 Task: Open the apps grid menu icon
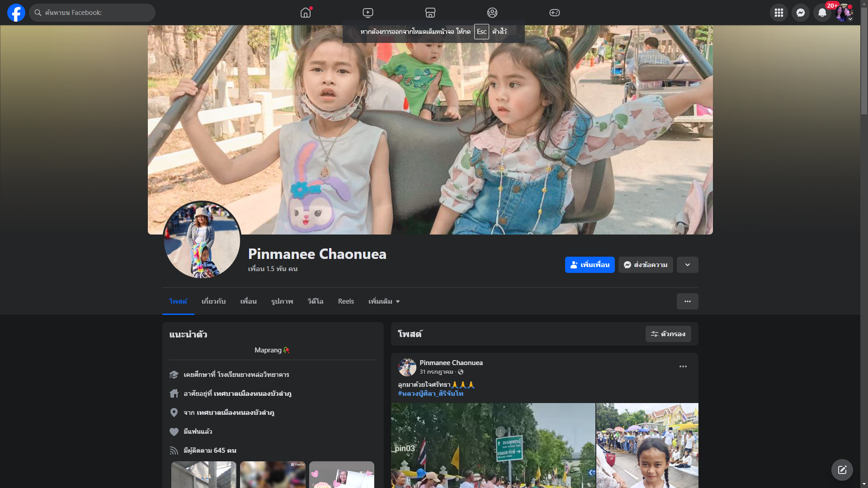click(x=778, y=13)
